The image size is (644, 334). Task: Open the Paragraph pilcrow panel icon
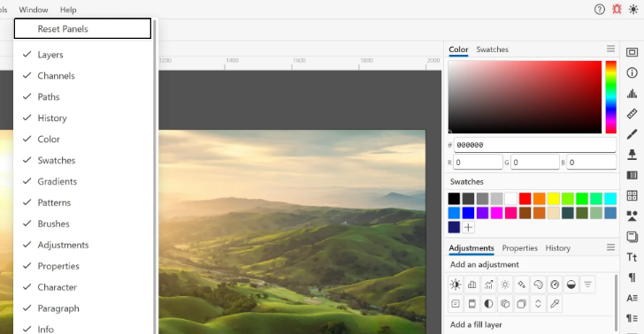[632, 277]
